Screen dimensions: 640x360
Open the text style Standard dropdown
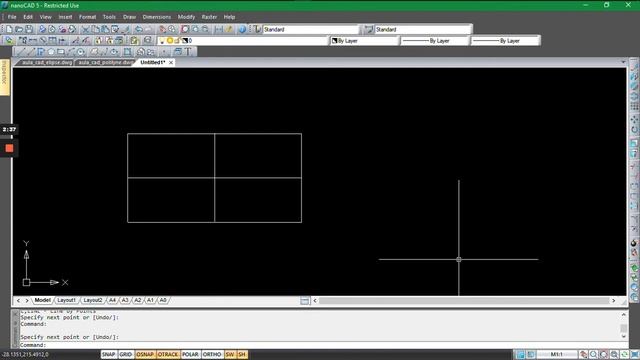(x=311, y=29)
